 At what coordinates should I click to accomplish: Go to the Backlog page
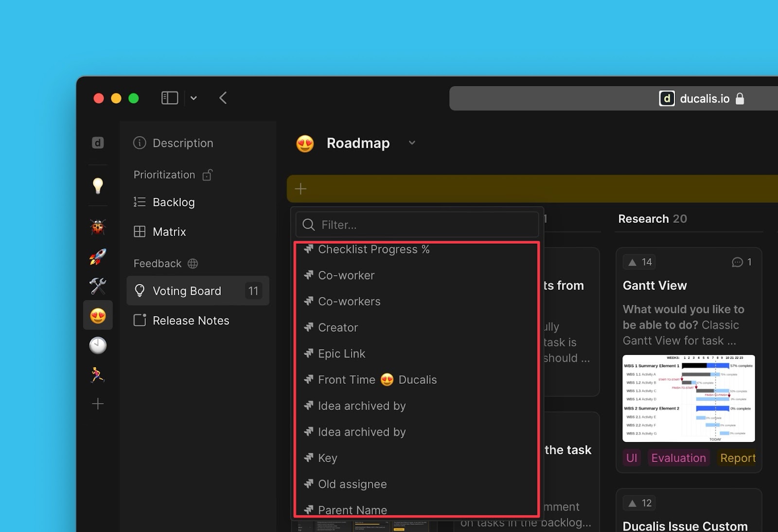(x=174, y=202)
